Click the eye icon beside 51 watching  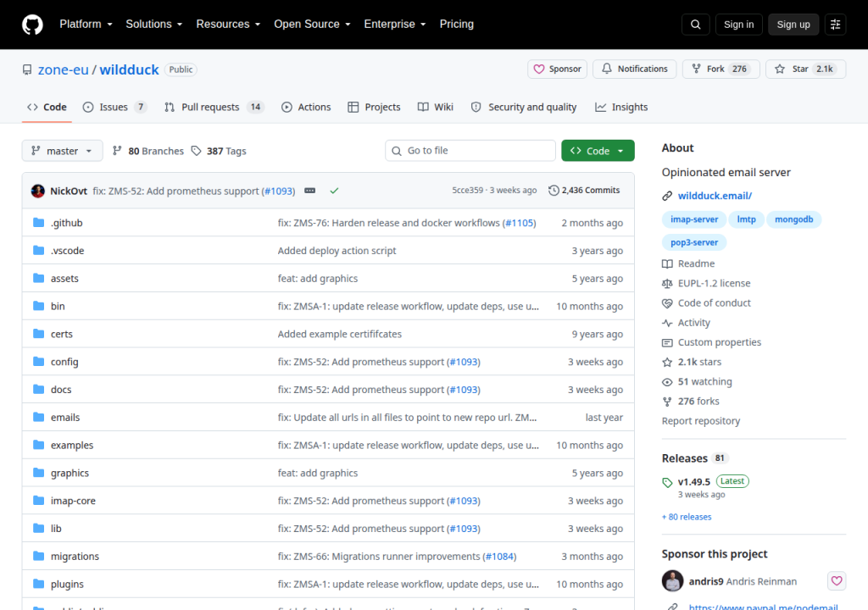click(x=667, y=382)
